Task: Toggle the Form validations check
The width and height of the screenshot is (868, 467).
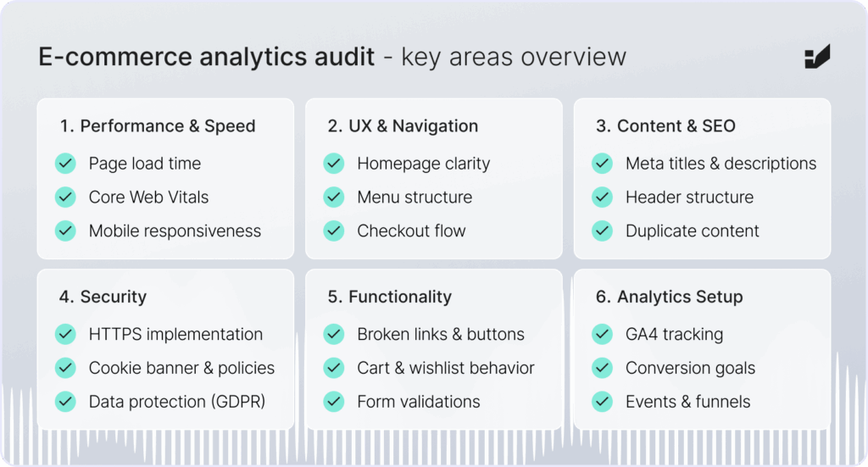Action: point(334,402)
